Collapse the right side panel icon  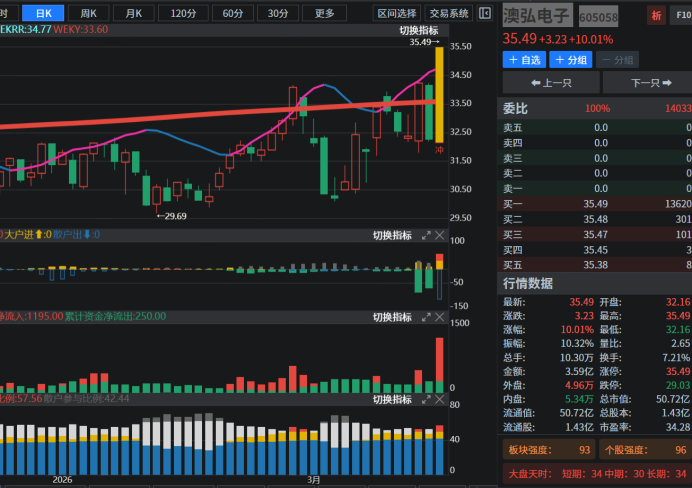click(x=486, y=14)
